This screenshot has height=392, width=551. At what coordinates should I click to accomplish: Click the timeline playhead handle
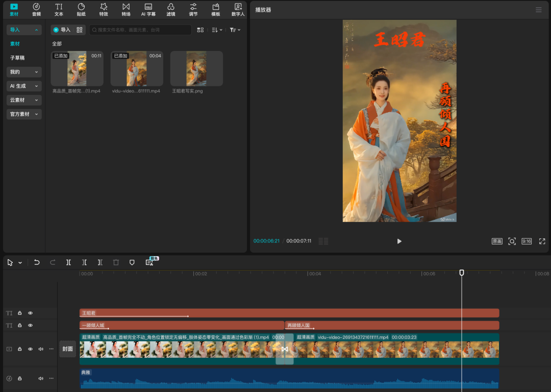(462, 273)
